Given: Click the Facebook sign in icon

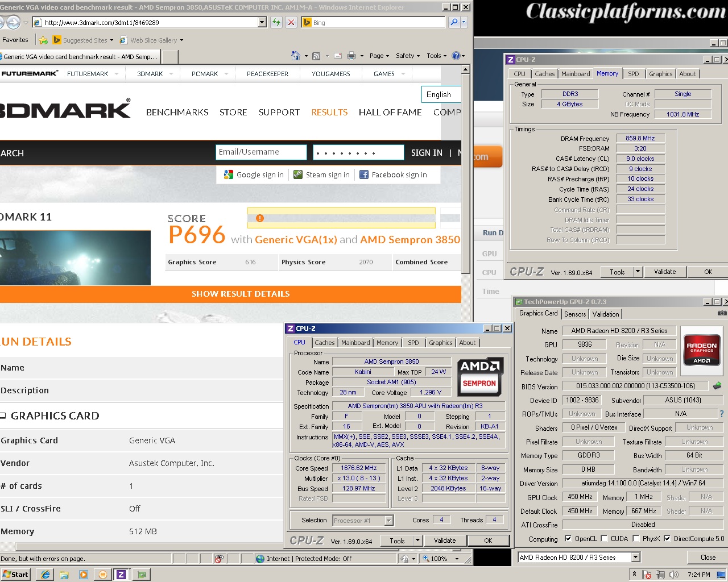Looking at the screenshot, I should (364, 174).
